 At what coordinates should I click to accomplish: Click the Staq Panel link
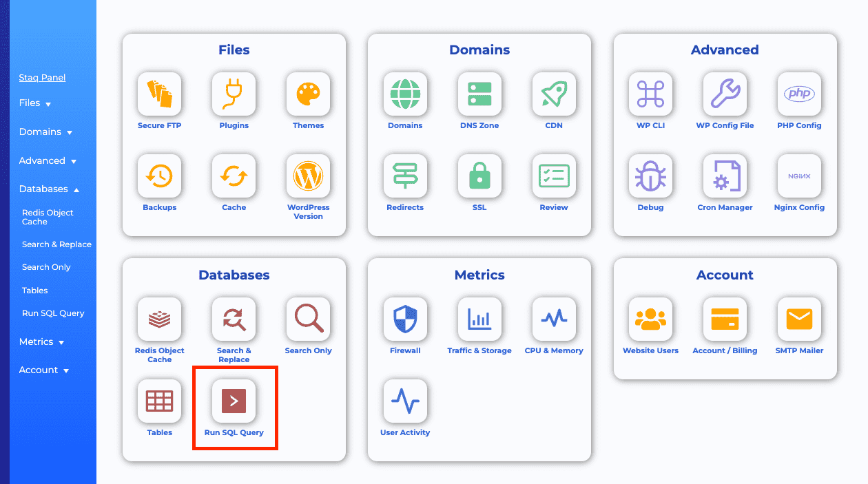[42, 77]
